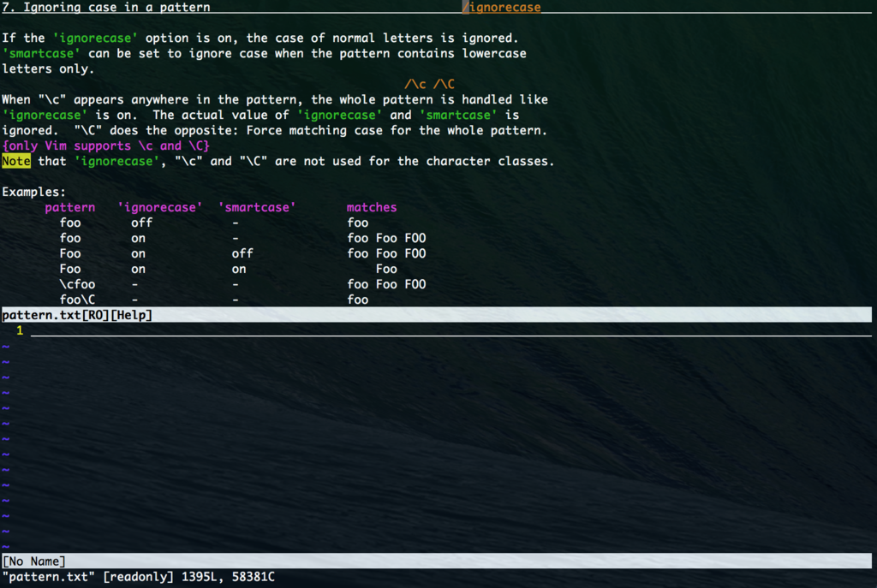Click the 'pattern' column header
The height and width of the screenshot is (588, 877).
coord(70,207)
